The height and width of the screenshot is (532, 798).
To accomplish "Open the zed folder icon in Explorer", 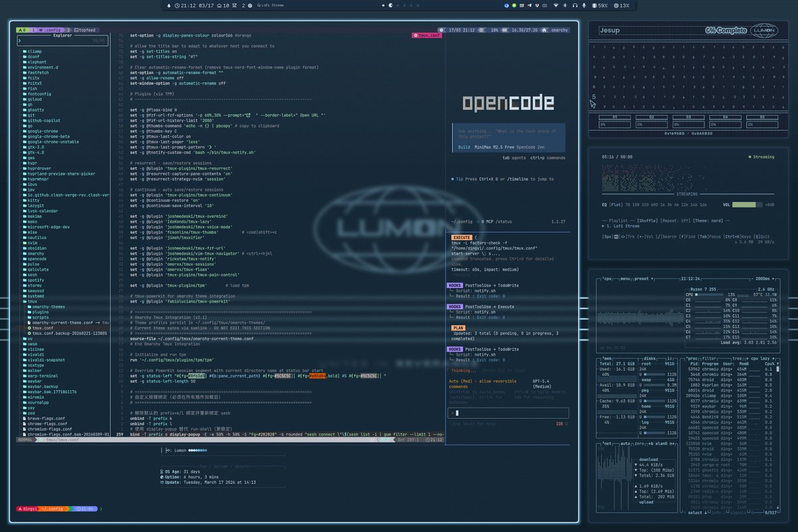I will click(25, 413).
